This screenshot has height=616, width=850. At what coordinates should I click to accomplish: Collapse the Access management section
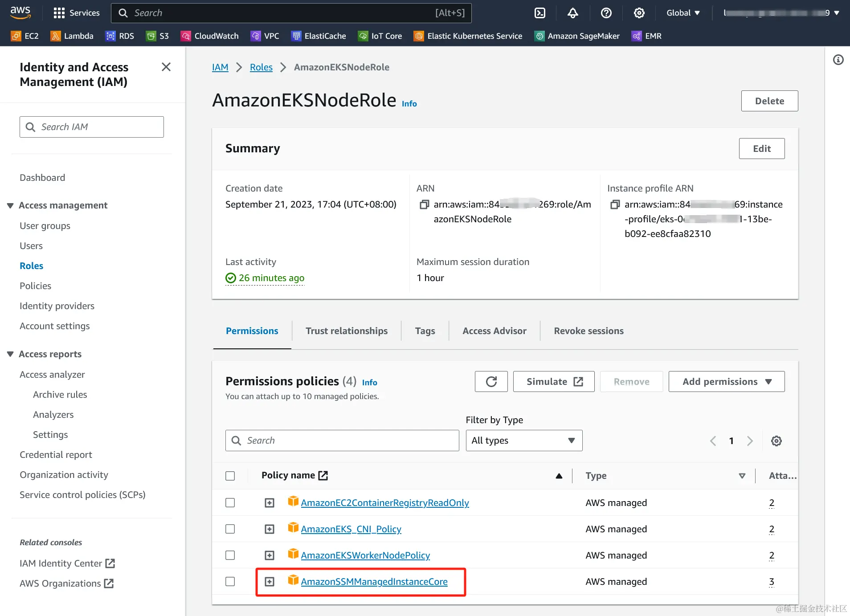tap(10, 205)
